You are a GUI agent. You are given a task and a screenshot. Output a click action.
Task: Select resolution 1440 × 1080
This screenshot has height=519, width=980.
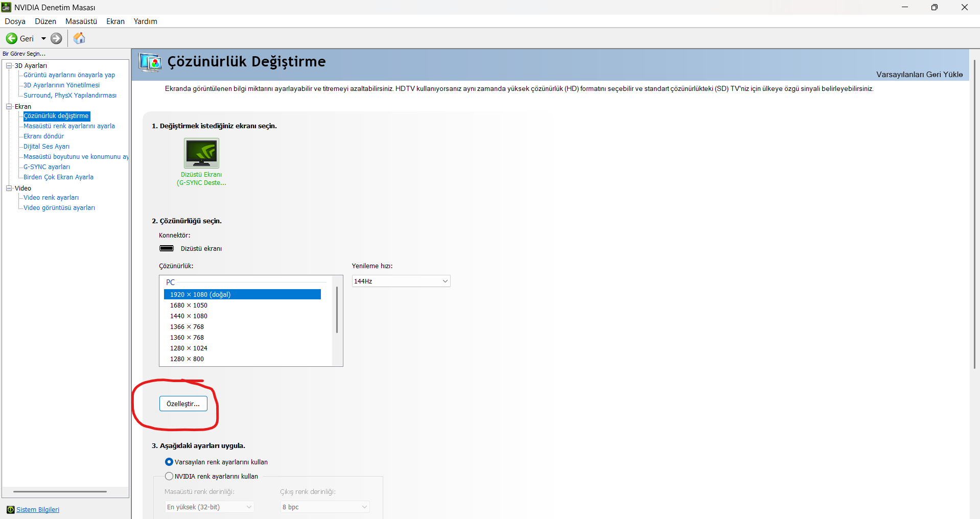[x=242, y=316]
